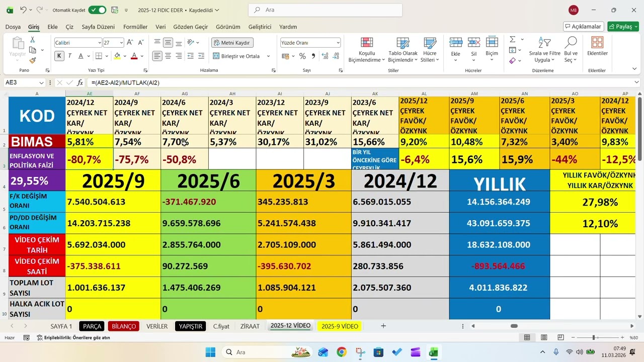Select the BİLANÇO sheet tab
The image size is (644, 362).
click(x=124, y=326)
